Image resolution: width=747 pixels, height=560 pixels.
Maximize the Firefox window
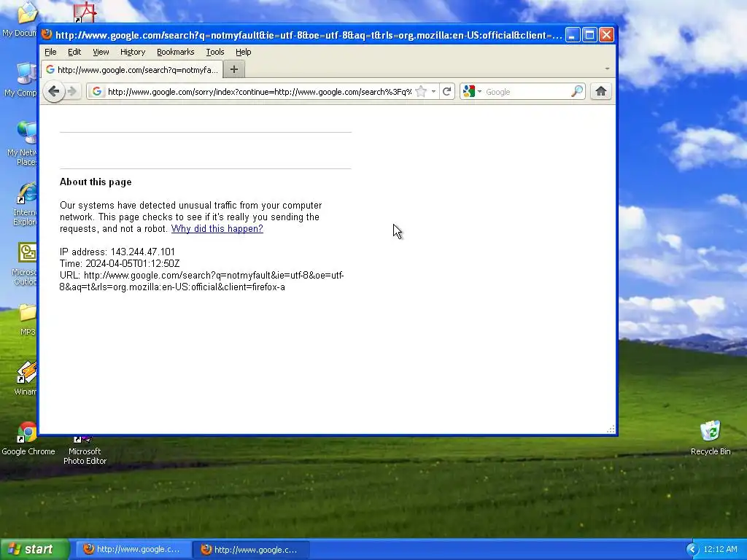coord(589,35)
